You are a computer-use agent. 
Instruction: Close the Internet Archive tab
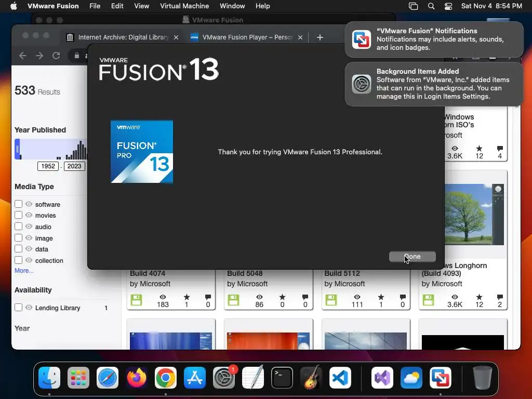[x=176, y=37]
